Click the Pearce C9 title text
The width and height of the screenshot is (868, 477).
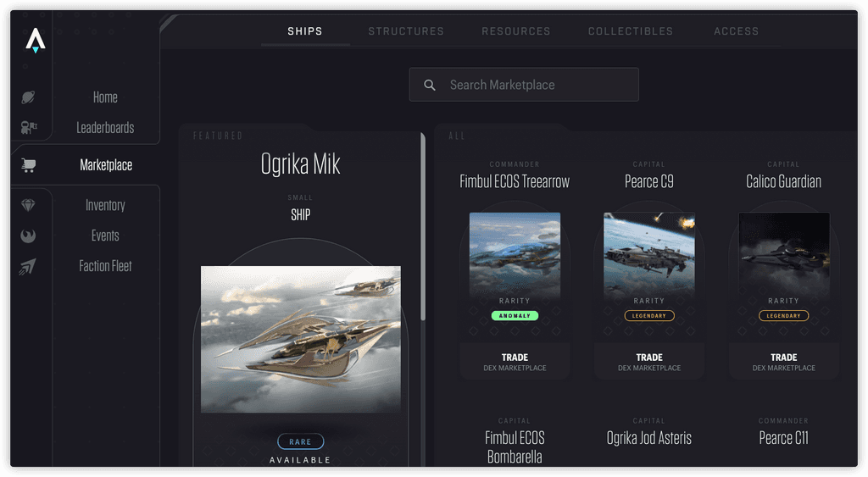(649, 181)
